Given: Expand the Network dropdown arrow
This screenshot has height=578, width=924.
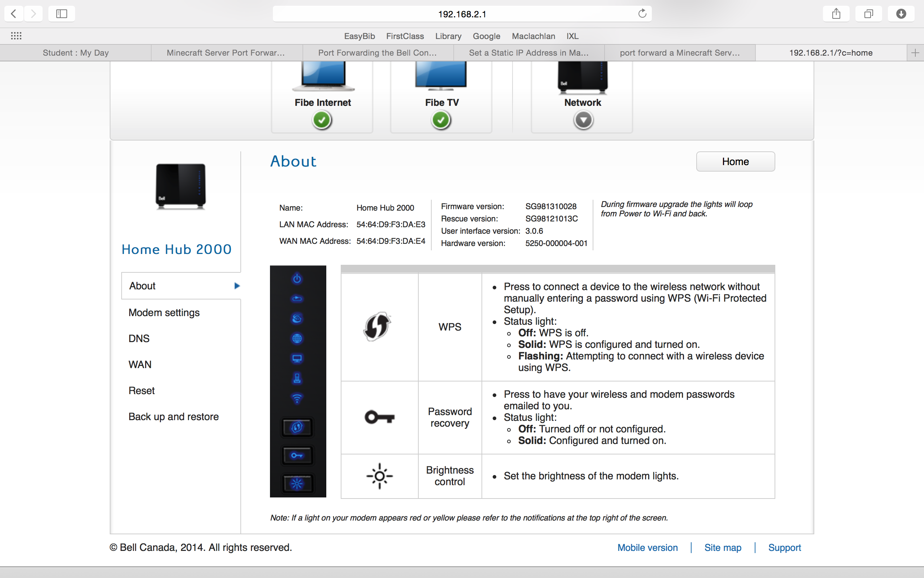Looking at the screenshot, I should (x=583, y=120).
